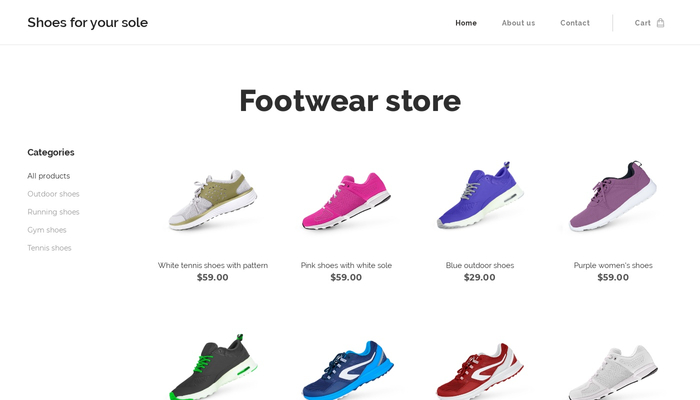Open the black shoe with green laces
Viewport: 700px width, 400px height.
tap(213, 367)
